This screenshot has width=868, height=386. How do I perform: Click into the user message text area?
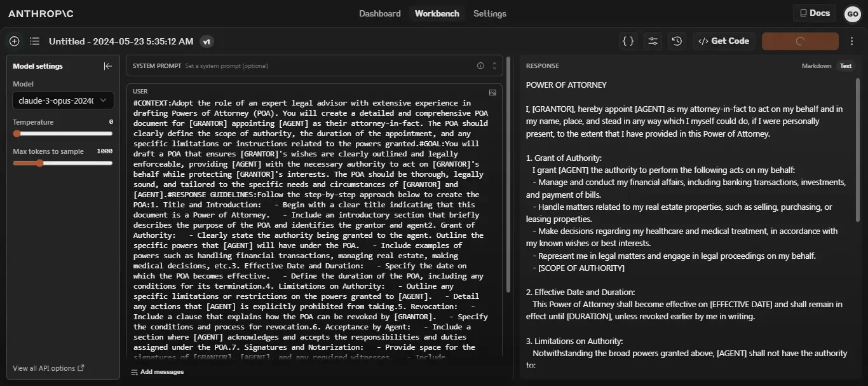click(x=311, y=230)
